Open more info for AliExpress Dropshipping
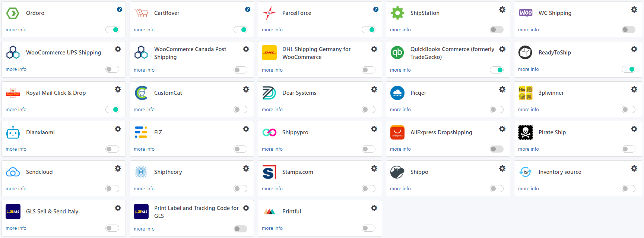Viewport: 644px width, 238px height. 400,149
